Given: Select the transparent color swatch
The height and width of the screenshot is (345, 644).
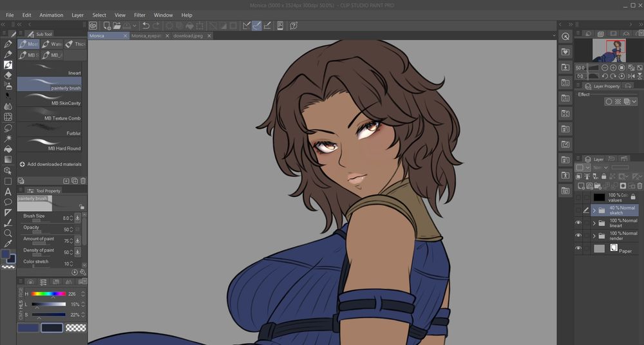Looking at the screenshot, I should click(x=76, y=328).
